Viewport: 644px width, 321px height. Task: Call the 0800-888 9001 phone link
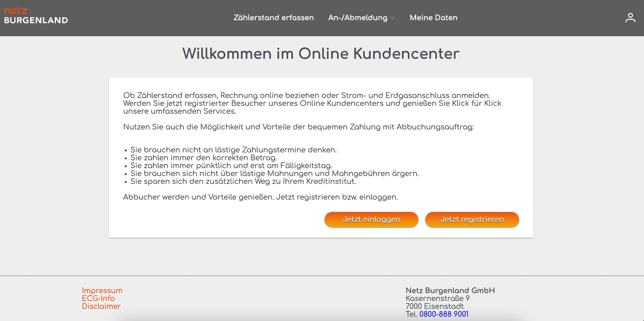444,314
